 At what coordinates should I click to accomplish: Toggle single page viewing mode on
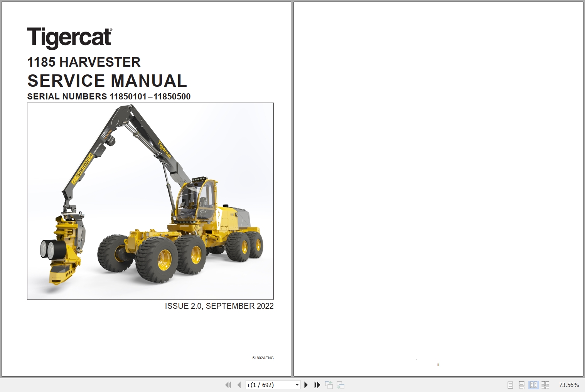(510, 385)
